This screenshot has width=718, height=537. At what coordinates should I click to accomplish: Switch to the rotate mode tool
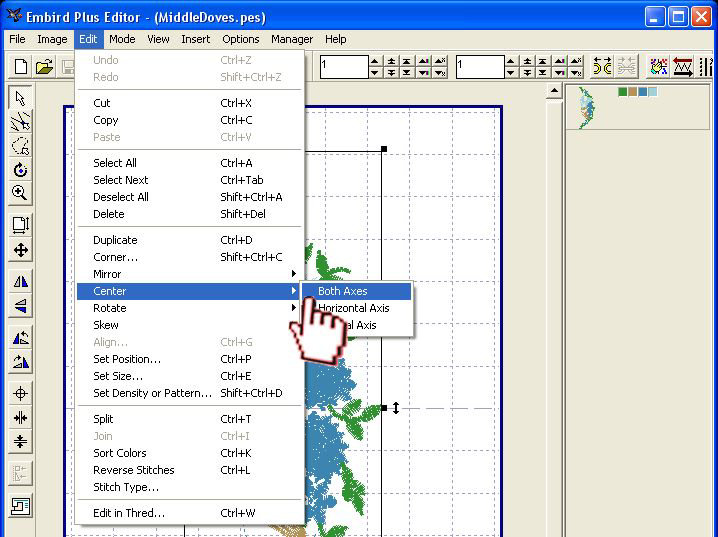[20, 170]
